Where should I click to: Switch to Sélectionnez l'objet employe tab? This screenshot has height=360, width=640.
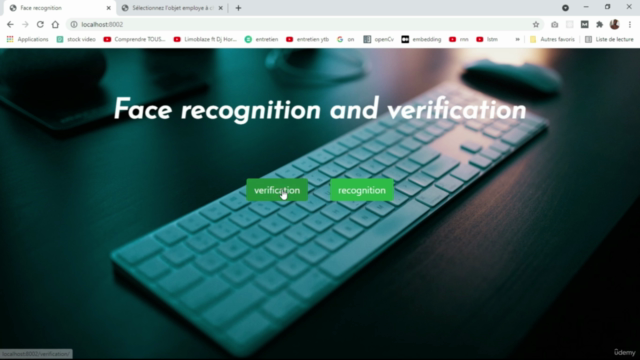click(173, 8)
